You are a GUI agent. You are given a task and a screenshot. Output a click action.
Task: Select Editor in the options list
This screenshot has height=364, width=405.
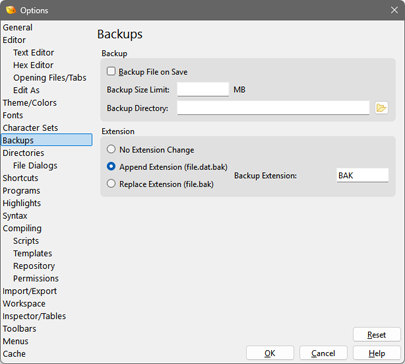(x=14, y=40)
